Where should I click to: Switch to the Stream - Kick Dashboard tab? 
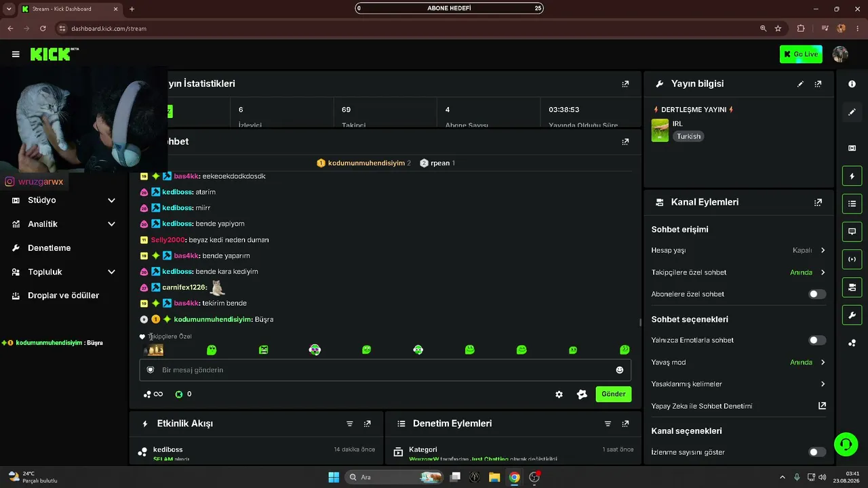click(x=70, y=9)
